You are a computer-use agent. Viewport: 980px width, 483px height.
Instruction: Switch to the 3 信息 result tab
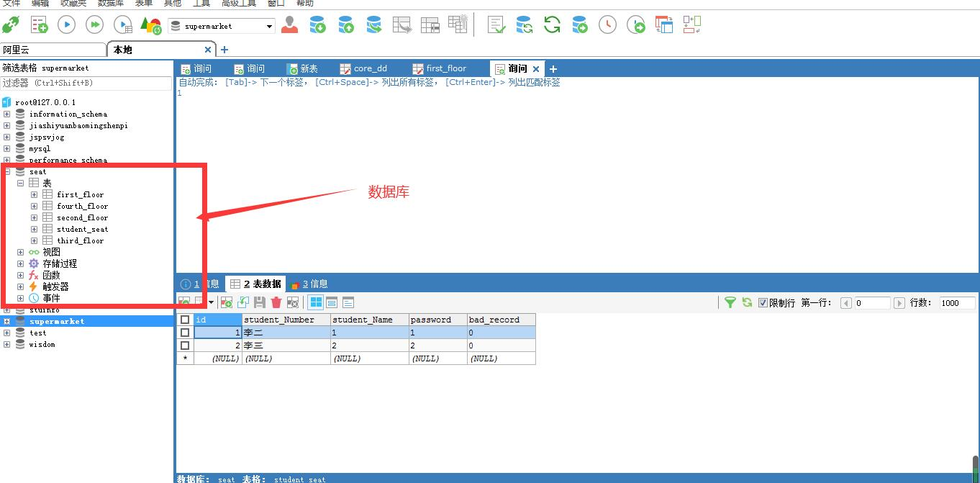tap(309, 284)
